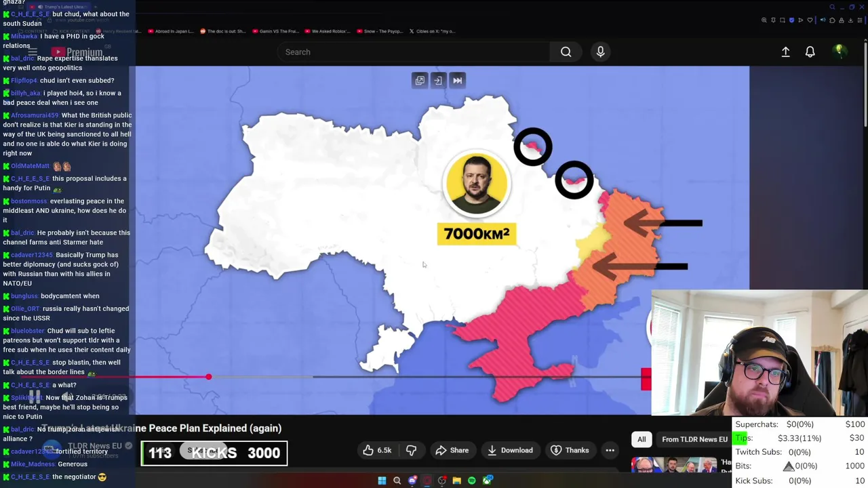Click the "Kick Subs:" goal row
868x488 pixels.
click(x=800, y=481)
